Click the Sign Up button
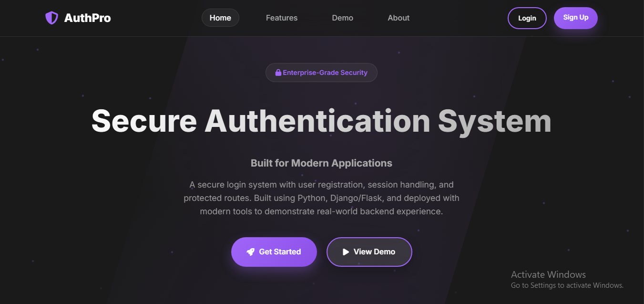Viewport: 644px width, 304px height. (x=576, y=18)
